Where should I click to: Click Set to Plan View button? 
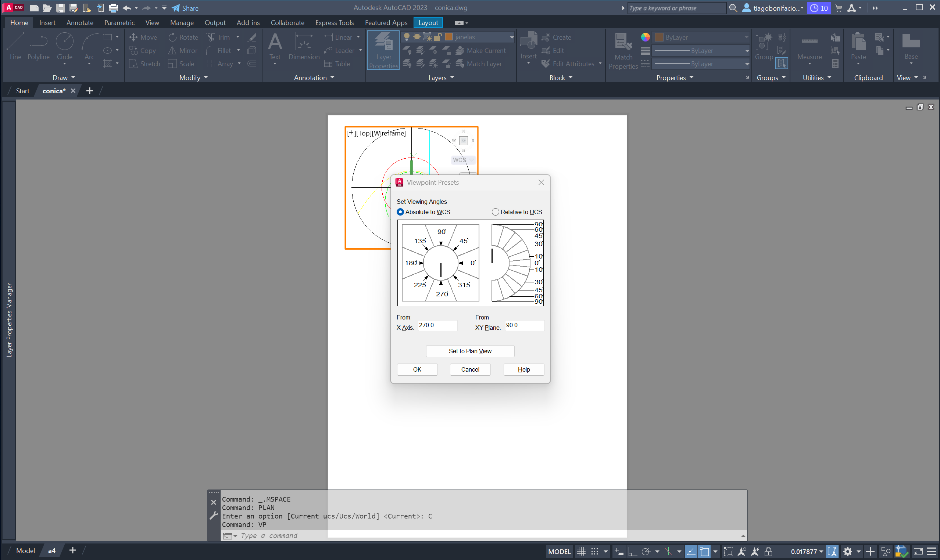(470, 351)
